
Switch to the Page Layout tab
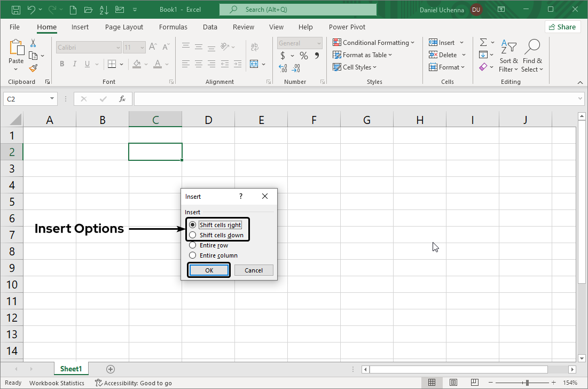coord(124,27)
